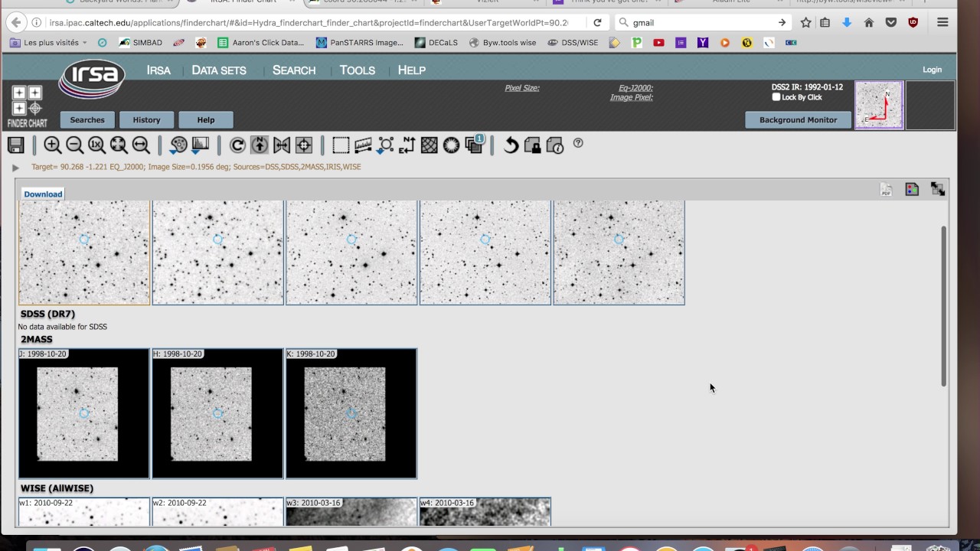Flip the image on the y-axis
The height and width of the screenshot is (551, 980).
pos(282,145)
